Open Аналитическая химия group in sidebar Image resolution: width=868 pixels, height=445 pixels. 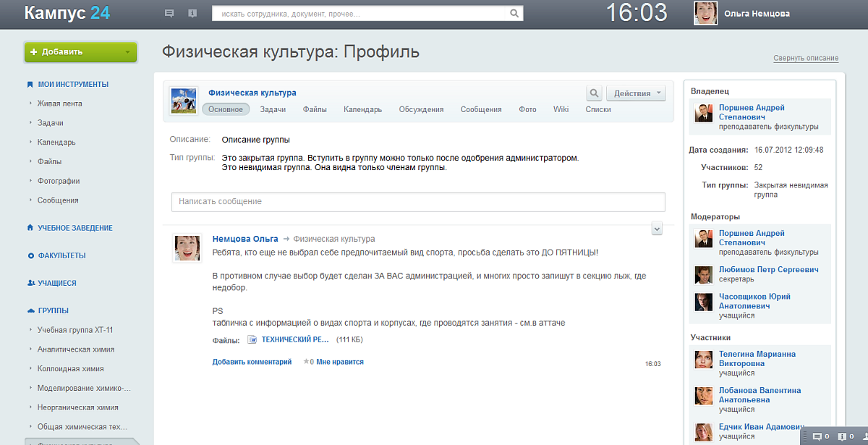click(x=76, y=349)
